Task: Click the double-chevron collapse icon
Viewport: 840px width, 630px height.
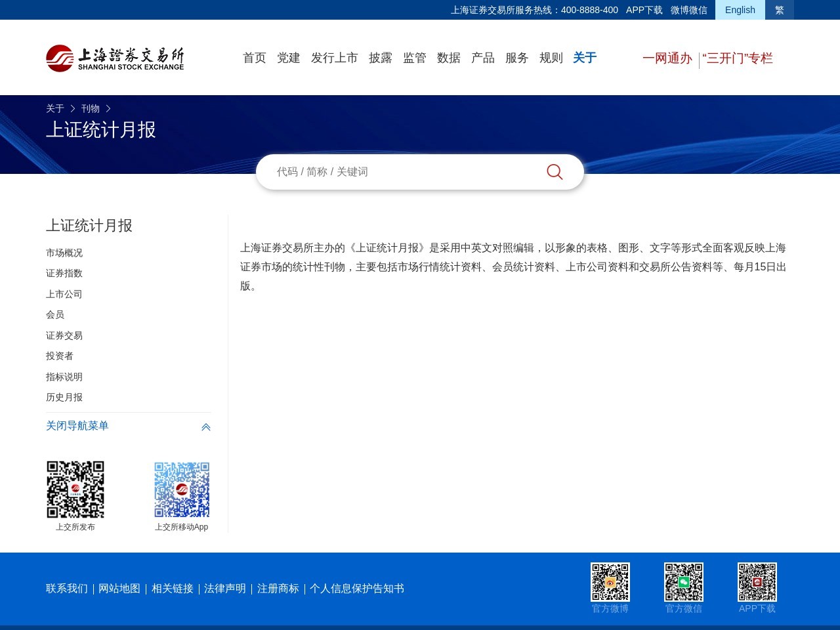Action: coord(206,427)
